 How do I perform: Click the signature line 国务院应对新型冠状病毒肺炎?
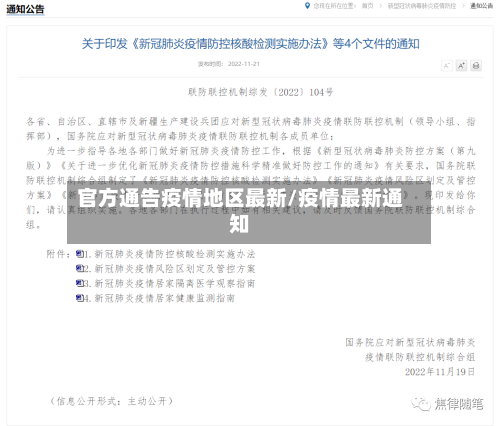point(410,342)
